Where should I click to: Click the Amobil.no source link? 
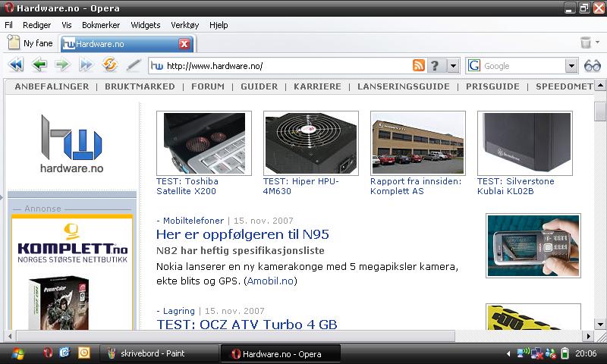coord(271,281)
